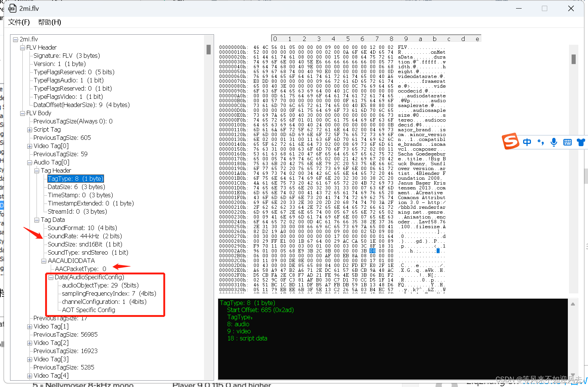Expand the Video Tag[4] node
The image size is (588, 387).
pos(29,376)
